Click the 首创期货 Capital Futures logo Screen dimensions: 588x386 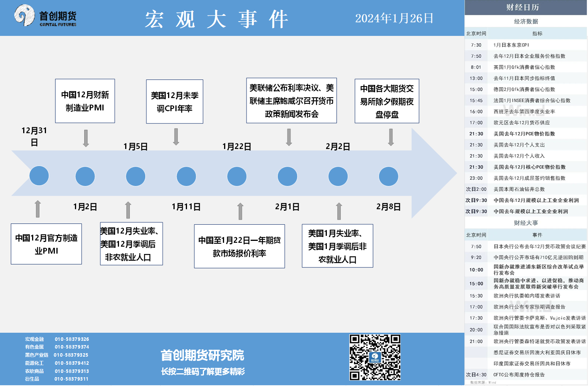pos(46,16)
